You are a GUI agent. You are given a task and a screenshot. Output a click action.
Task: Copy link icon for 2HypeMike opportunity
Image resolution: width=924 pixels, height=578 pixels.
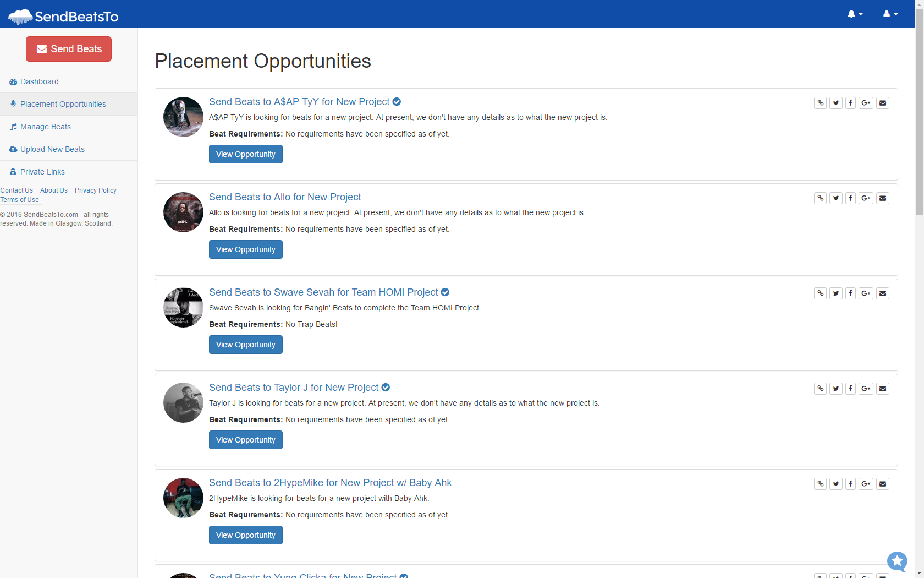(821, 484)
